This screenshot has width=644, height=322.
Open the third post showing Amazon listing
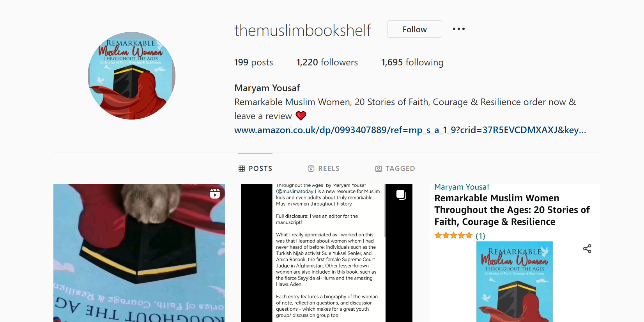click(x=515, y=253)
